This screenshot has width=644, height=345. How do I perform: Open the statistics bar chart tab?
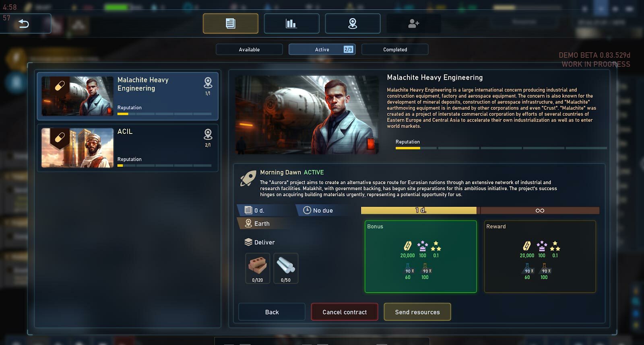click(291, 23)
